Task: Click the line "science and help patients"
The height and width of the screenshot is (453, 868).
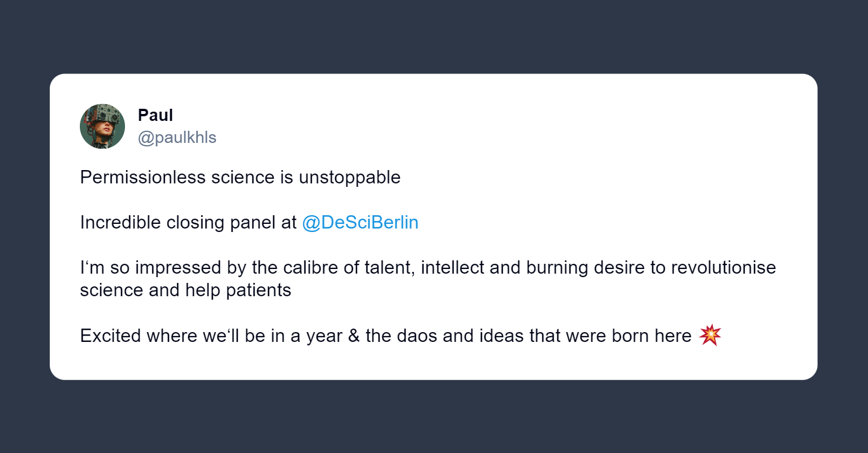Action: pyautogui.click(x=185, y=290)
